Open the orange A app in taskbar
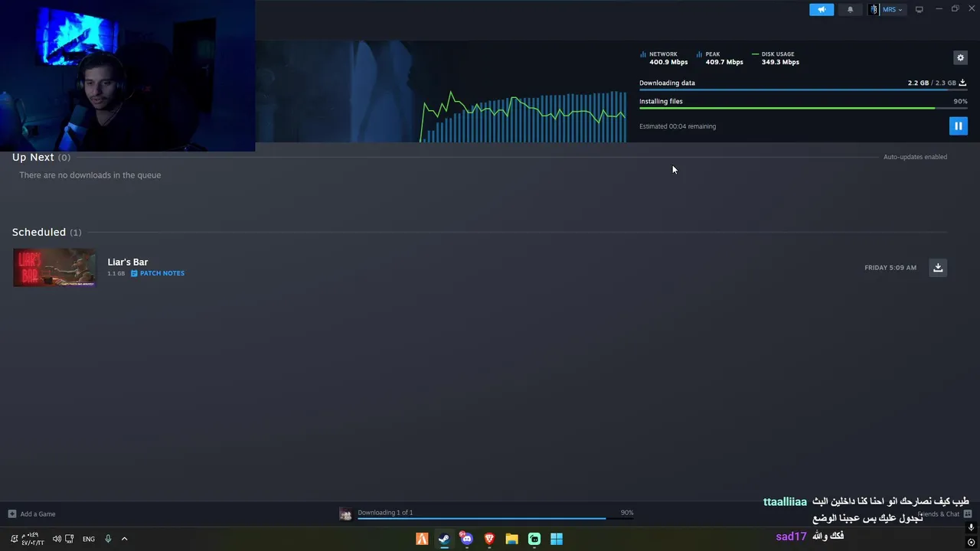This screenshot has width=980, height=551. (422, 539)
